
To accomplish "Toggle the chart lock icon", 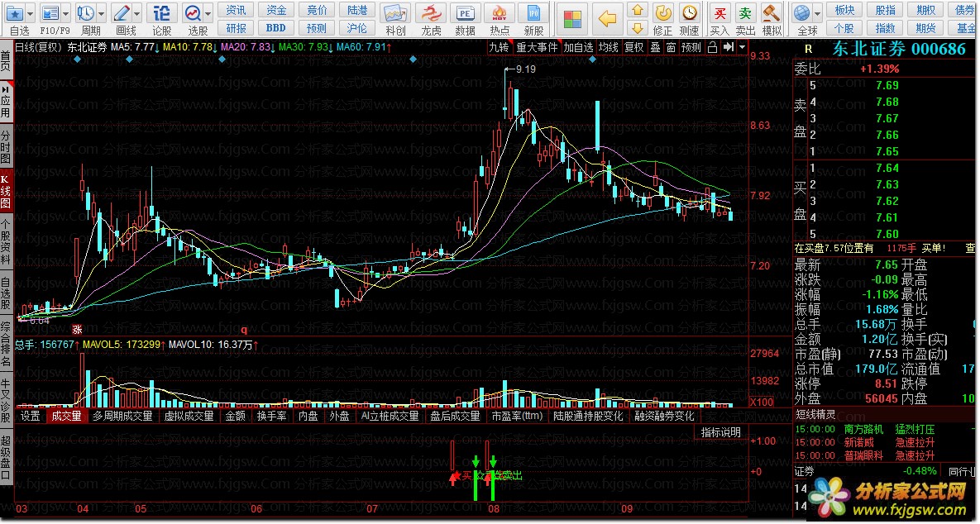I will pyautogui.click(x=712, y=47).
